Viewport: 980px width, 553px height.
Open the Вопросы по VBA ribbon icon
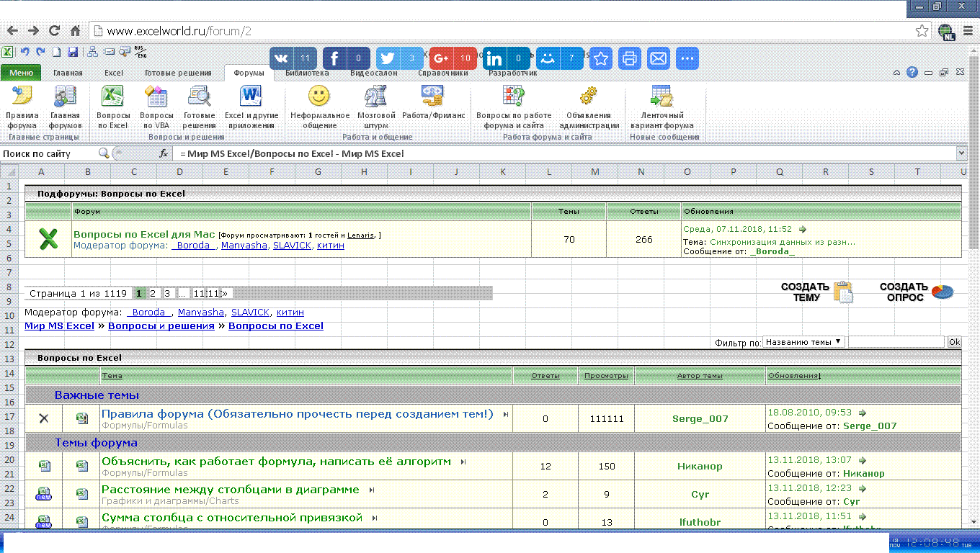point(156,96)
